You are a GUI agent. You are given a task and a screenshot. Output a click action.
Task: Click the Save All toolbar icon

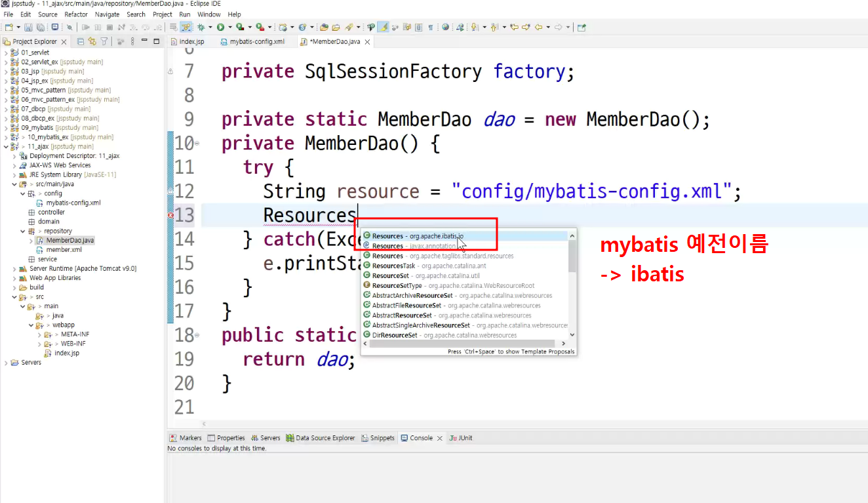[40, 27]
